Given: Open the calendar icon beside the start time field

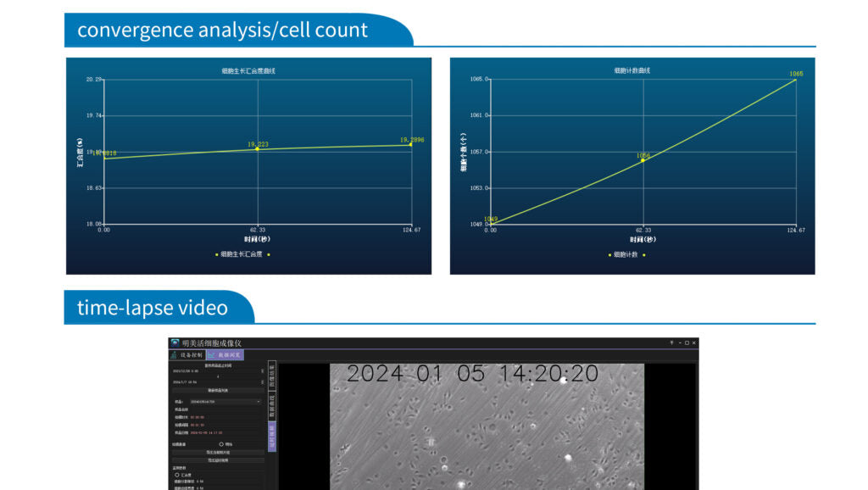Looking at the screenshot, I should [x=262, y=370].
